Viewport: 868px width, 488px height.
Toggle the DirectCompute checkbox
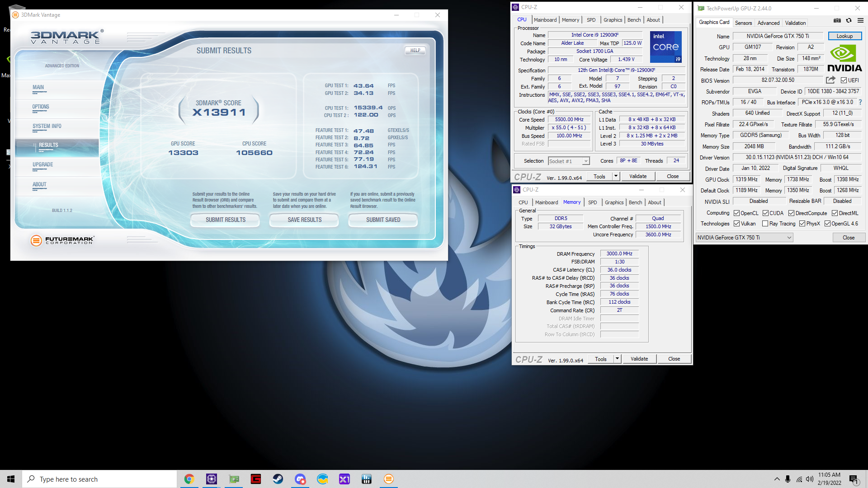(791, 213)
